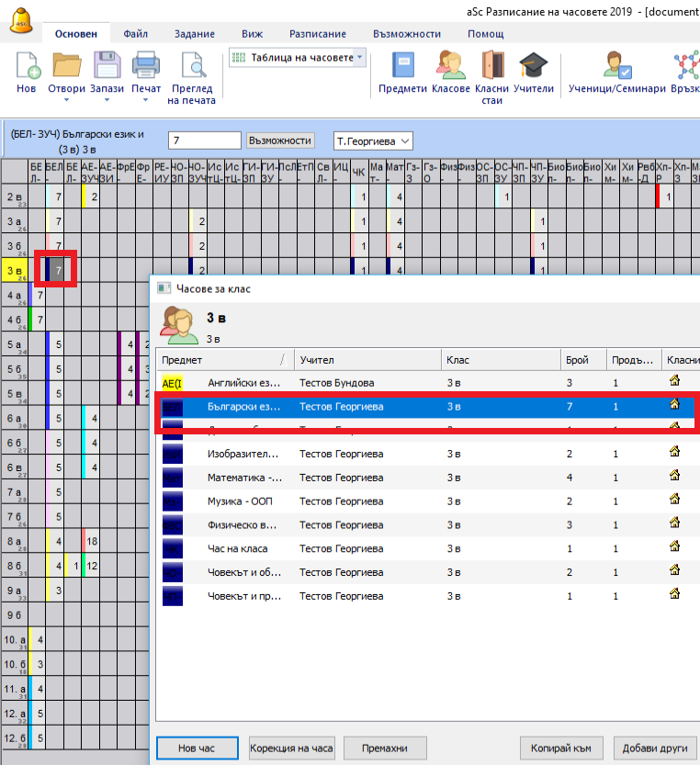Open the Ученици/Семинари icon
Viewport: 700px width, 765px height.
[x=616, y=66]
